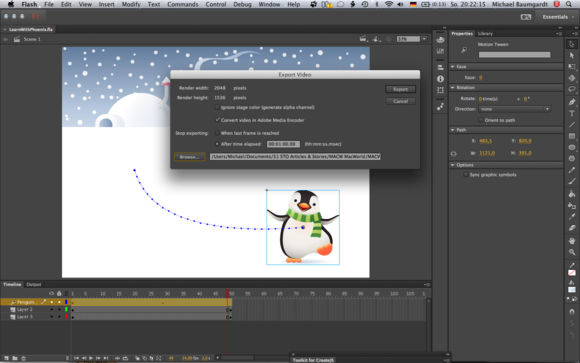The width and height of the screenshot is (580, 363).
Task: Select the Free Transform tool
Action: 572,67
